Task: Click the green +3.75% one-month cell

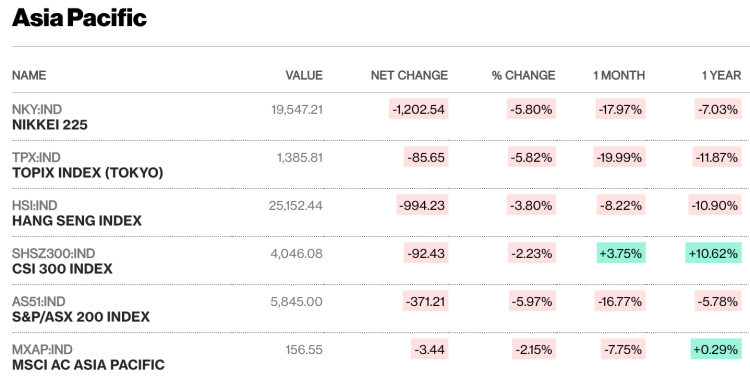Action: pos(621,253)
